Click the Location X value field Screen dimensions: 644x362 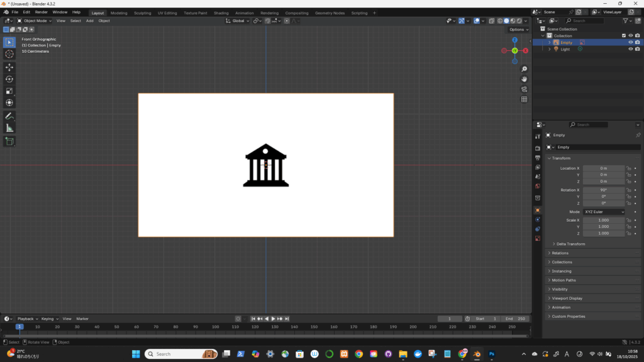point(603,168)
